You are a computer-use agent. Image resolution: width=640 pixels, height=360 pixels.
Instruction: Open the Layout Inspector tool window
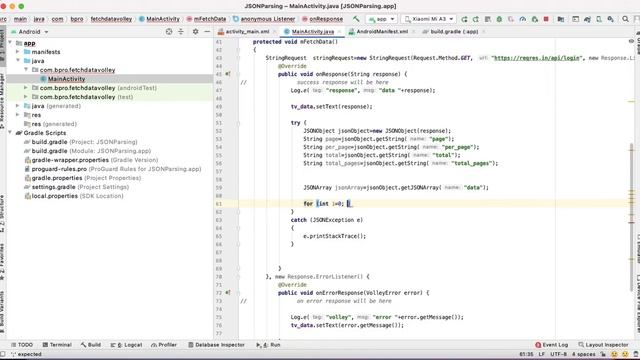[603, 345]
